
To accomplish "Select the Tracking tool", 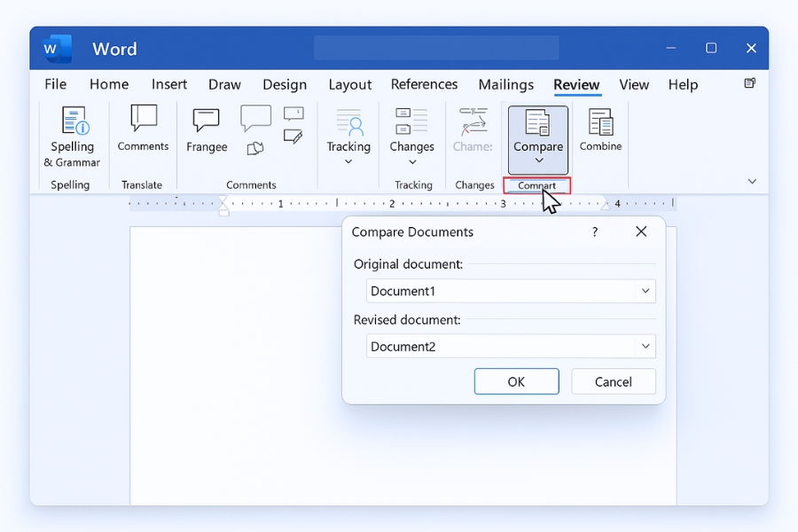I will click(x=348, y=131).
